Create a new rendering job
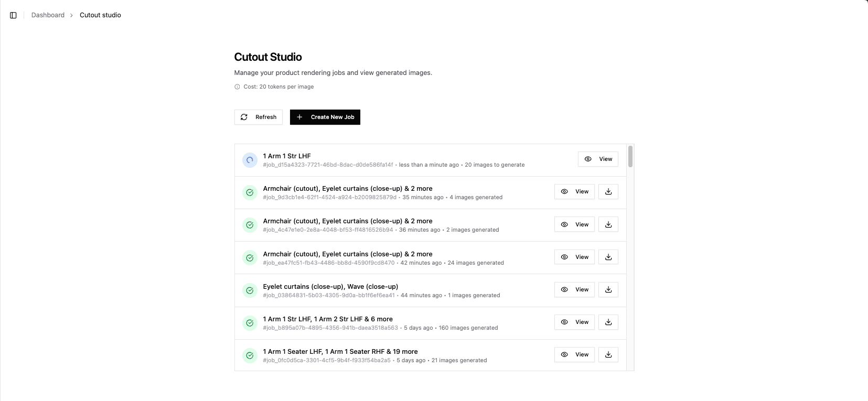This screenshot has height=401, width=868. pos(325,117)
